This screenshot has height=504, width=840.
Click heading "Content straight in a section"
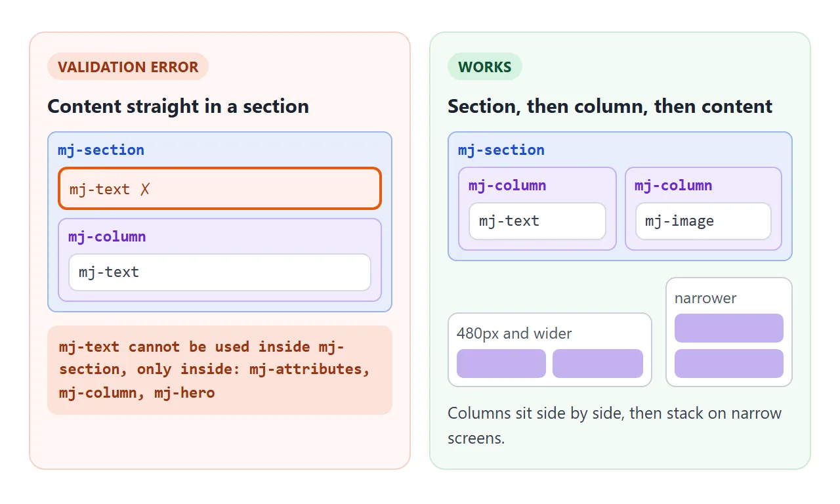178,106
